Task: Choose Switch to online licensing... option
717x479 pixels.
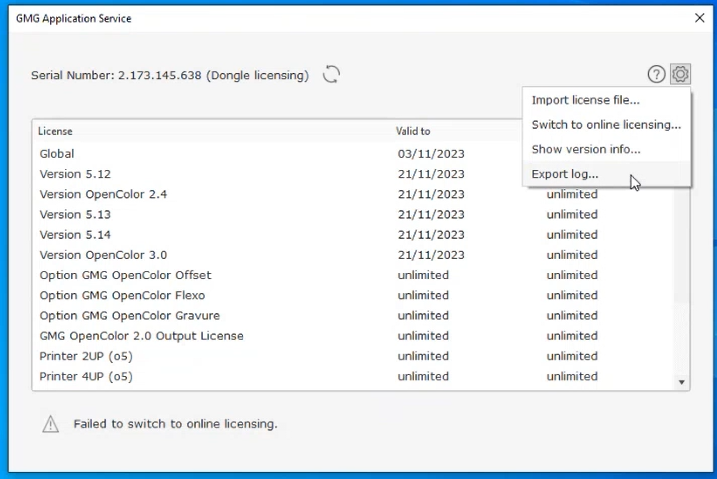Action: 606,125
